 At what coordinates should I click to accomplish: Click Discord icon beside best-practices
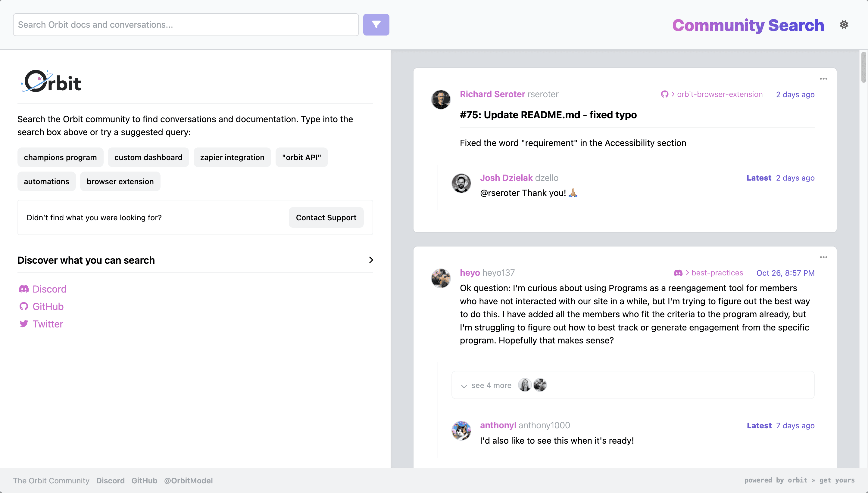coord(678,273)
